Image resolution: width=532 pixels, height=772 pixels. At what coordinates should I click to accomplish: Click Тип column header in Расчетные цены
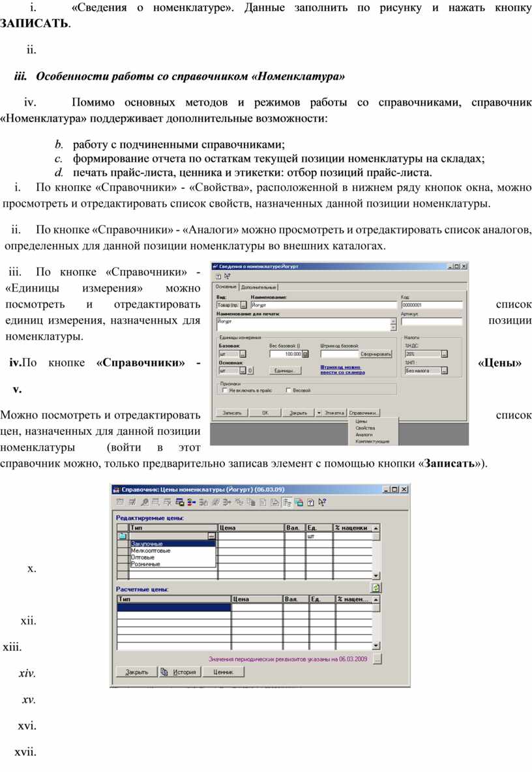click(174, 599)
